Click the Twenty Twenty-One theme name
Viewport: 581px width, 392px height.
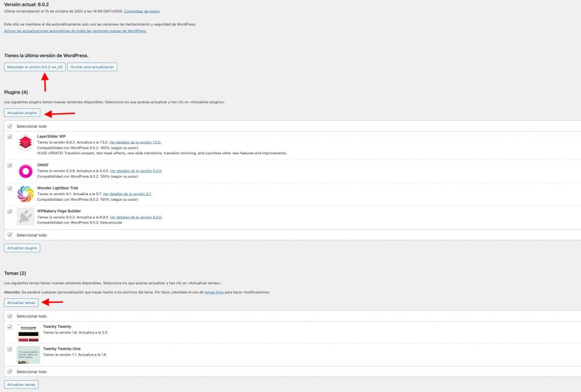coord(61,349)
